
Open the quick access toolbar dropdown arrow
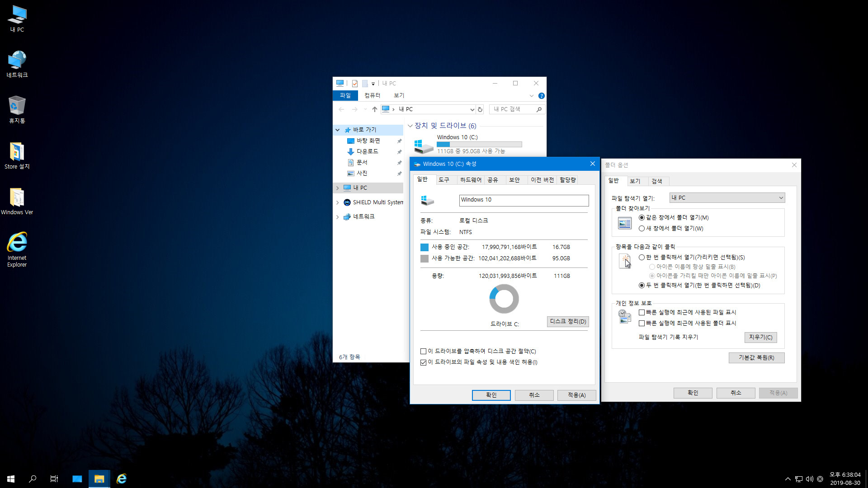point(373,84)
